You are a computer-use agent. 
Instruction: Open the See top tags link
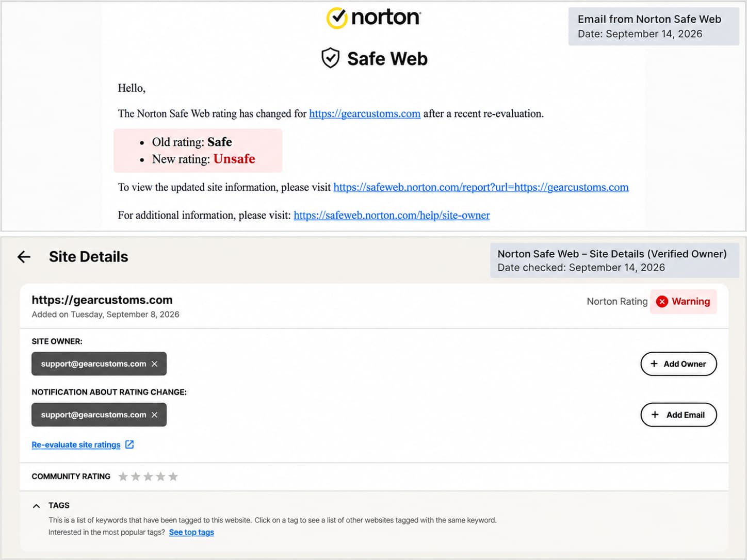191,532
